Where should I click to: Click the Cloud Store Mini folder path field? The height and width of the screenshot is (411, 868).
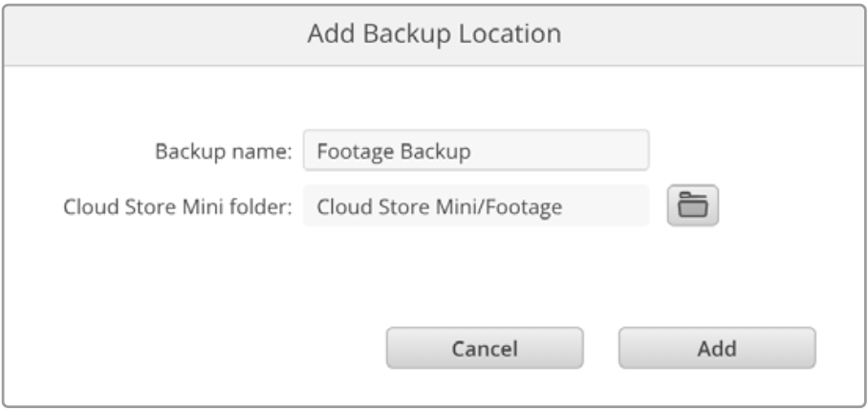(x=476, y=205)
